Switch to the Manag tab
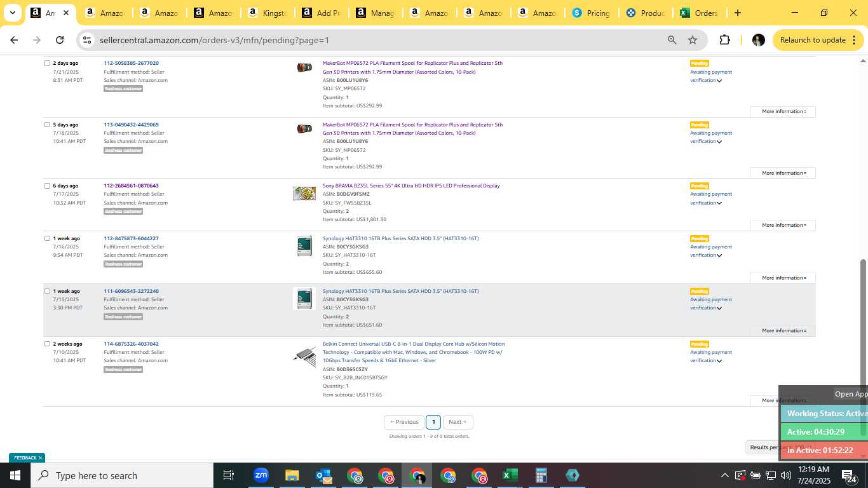 coord(377,13)
